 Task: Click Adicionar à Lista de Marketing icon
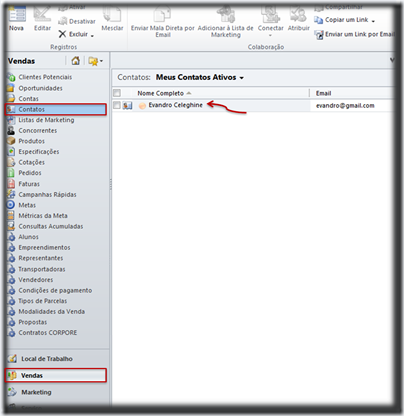[226, 15]
